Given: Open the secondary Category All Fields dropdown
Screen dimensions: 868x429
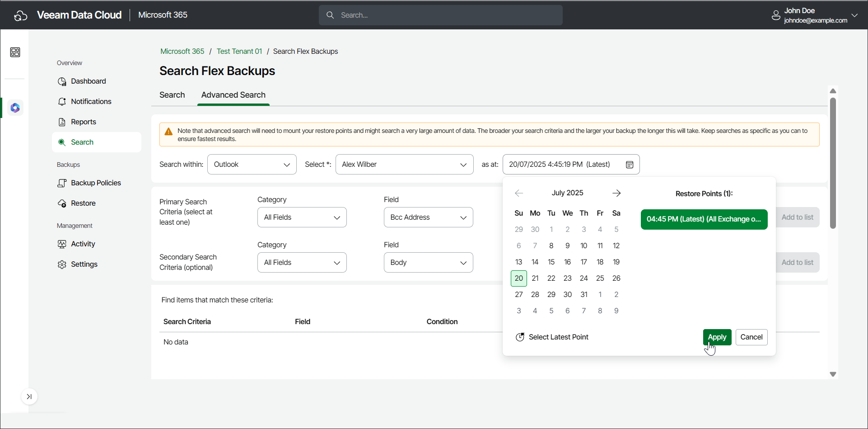Looking at the screenshot, I should (x=302, y=263).
